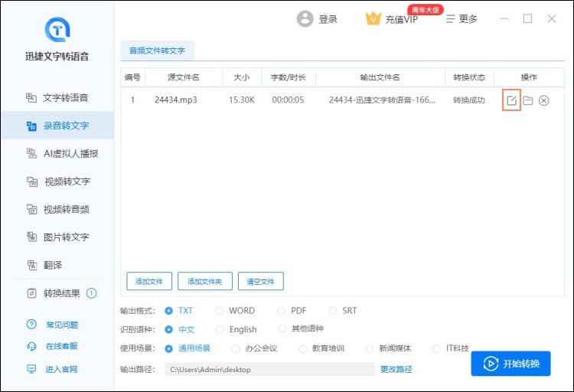
Task: Click the 添加文件夹 button
Action: point(205,281)
